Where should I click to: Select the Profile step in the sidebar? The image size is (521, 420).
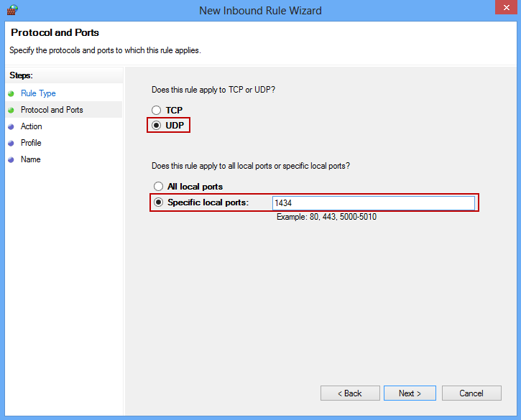pyautogui.click(x=31, y=143)
